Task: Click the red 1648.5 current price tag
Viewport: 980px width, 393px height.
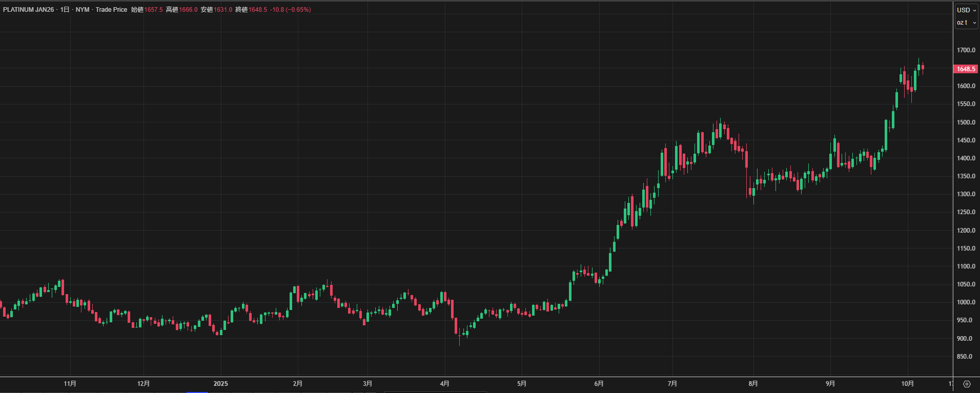Action: (x=966, y=69)
